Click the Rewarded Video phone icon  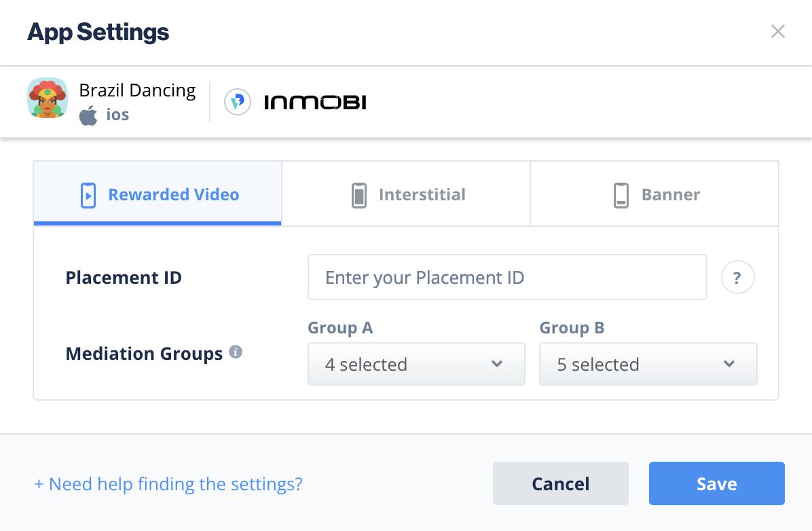pos(88,196)
